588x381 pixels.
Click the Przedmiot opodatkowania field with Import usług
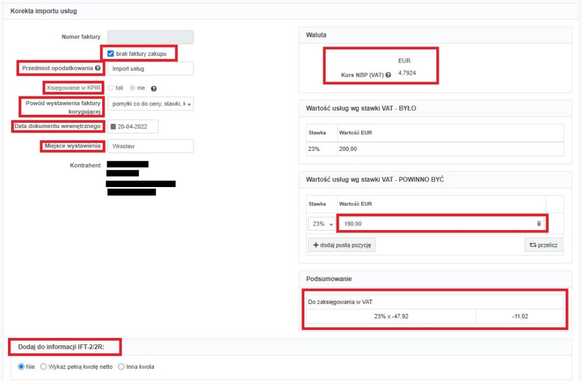pos(150,68)
